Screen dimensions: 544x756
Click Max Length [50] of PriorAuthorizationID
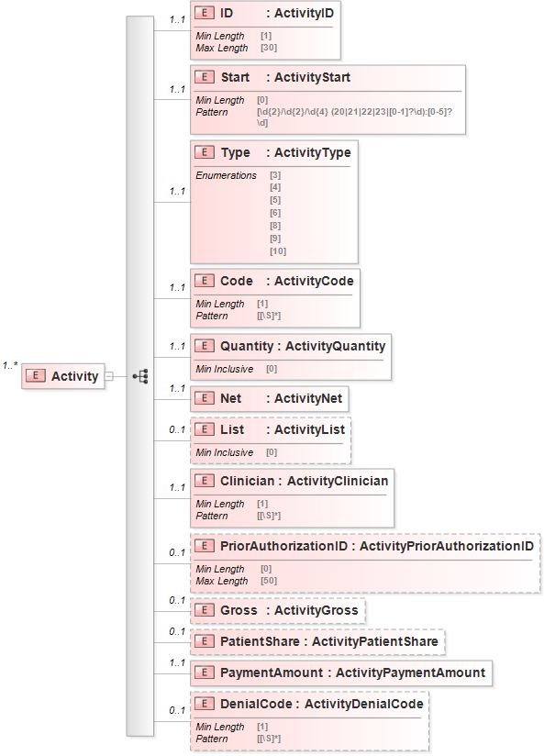pyautogui.click(x=269, y=581)
